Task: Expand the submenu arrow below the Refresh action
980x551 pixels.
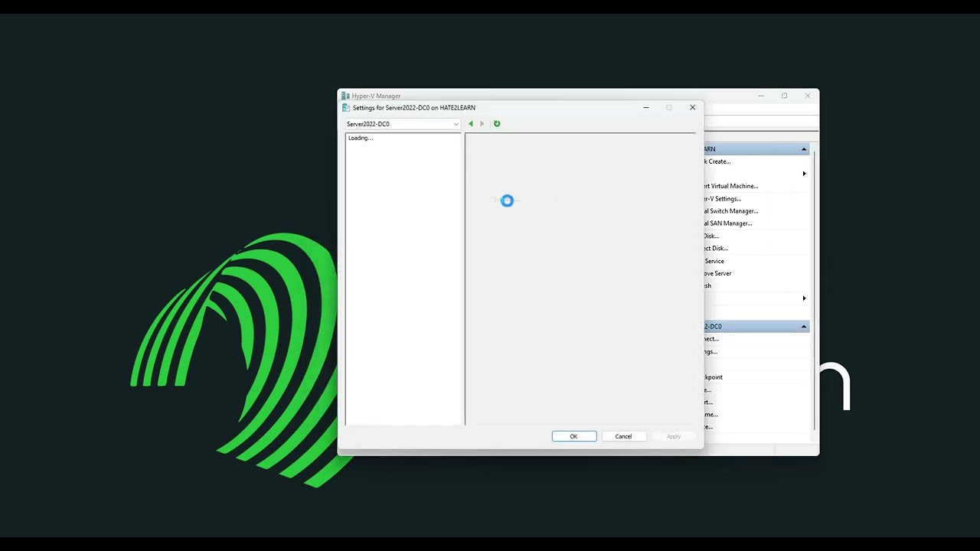Action: coord(804,298)
